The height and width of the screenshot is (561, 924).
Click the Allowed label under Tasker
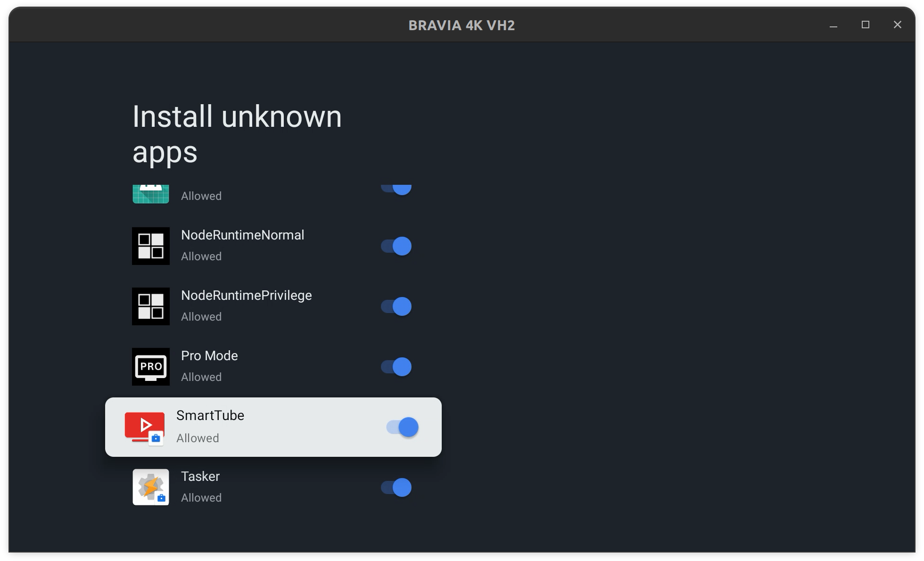click(x=201, y=497)
